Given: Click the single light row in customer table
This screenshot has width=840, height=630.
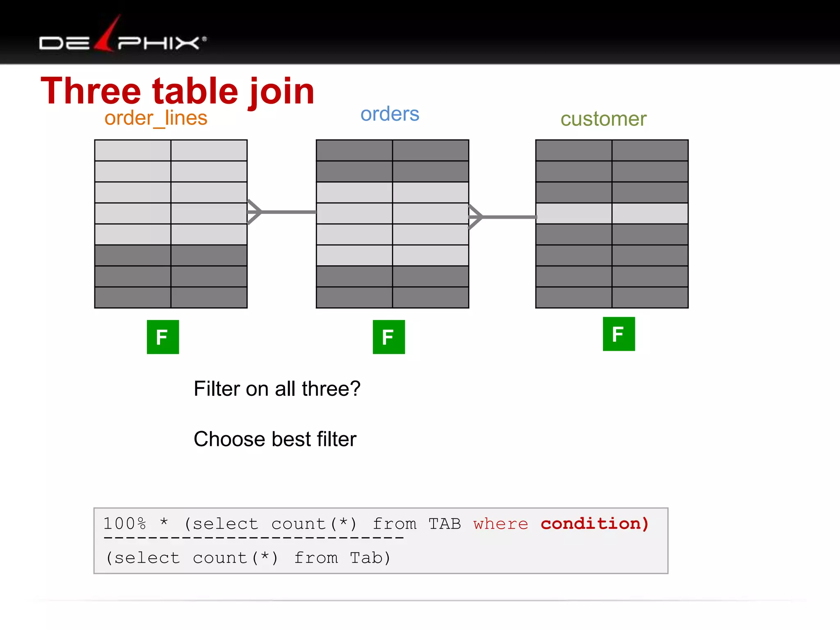Looking at the screenshot, I should (612, 213).
